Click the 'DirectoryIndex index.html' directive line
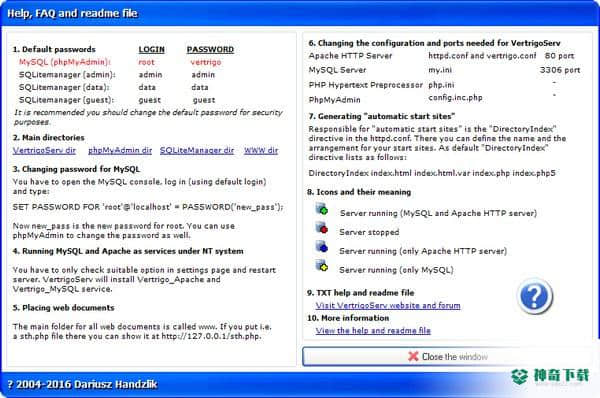This screenshot has width=600, height=398. click(x=432, y=173)
